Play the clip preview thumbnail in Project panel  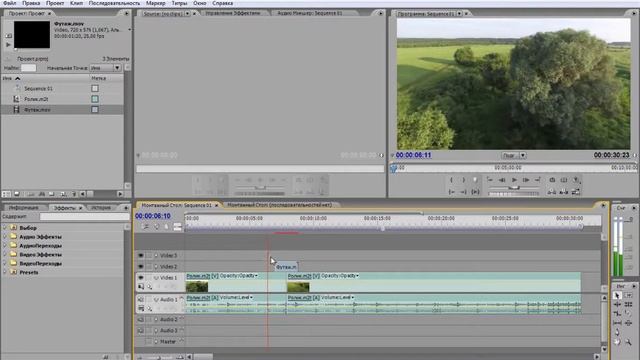tap(9, 44)
